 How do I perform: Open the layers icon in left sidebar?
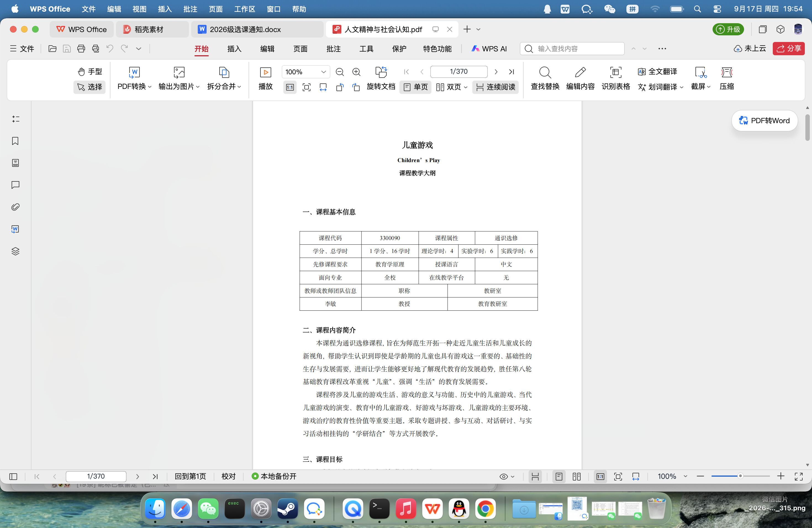15,251
